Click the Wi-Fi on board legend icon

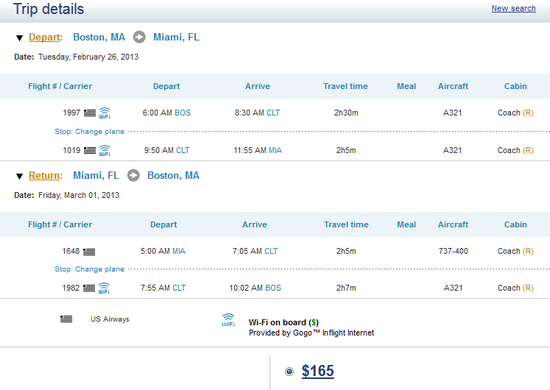228,320
